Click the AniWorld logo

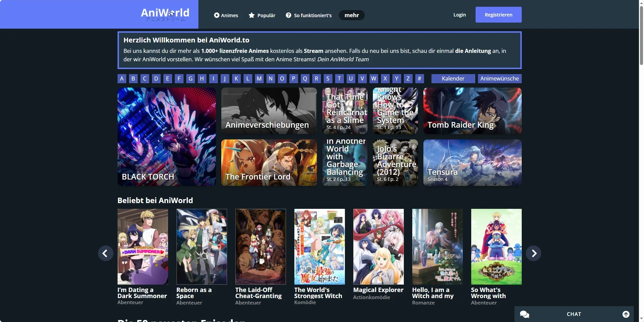click(165, 14)
